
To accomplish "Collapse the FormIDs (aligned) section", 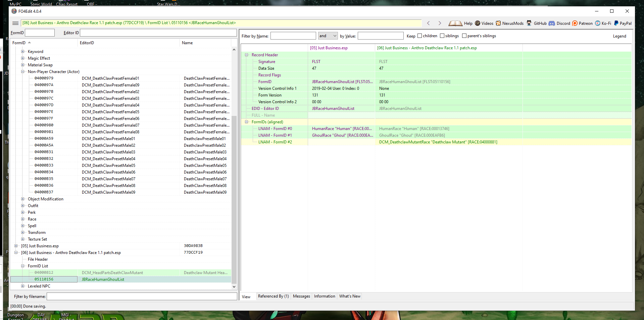I will coord(247,122).
